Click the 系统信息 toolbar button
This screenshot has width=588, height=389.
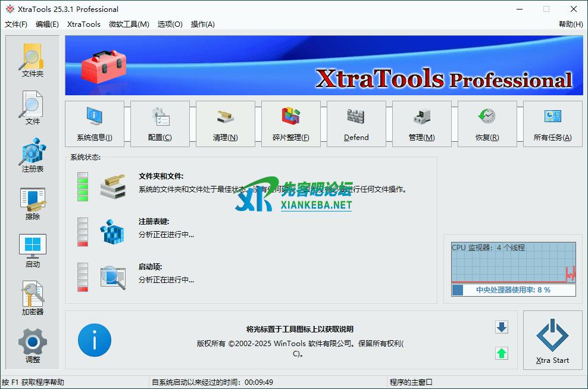click(95, 123)
